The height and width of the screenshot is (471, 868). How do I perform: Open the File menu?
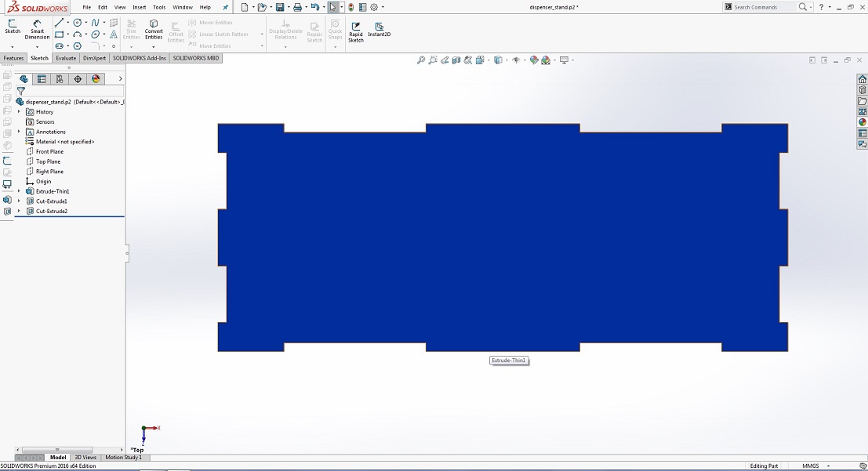click(87, 7)
